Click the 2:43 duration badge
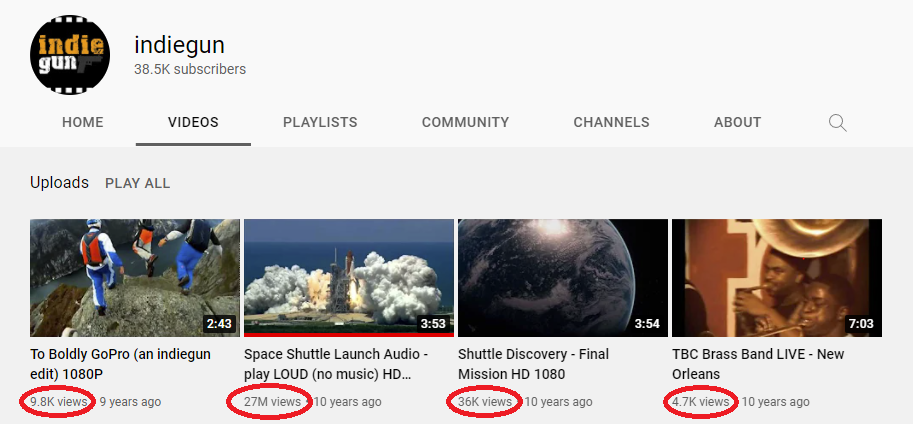This screenshot has width=913, height=424. pyautogui.click(x=219, y=324)
